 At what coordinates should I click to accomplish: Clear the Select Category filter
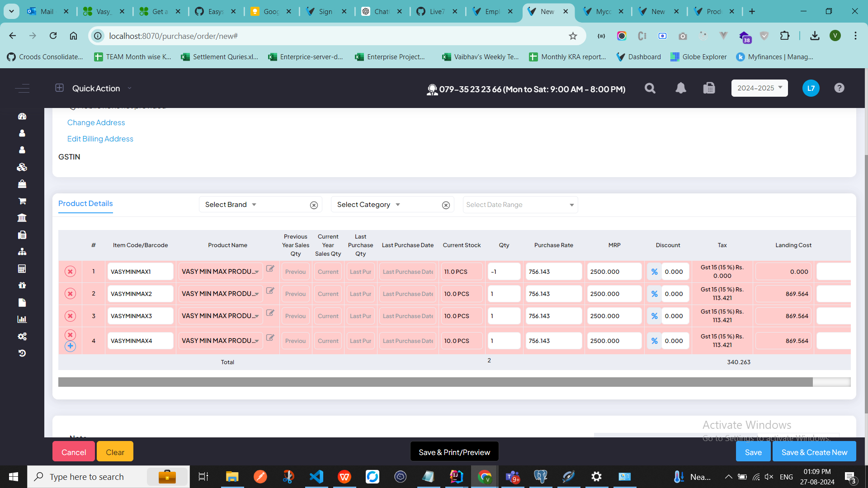(446, 205)
